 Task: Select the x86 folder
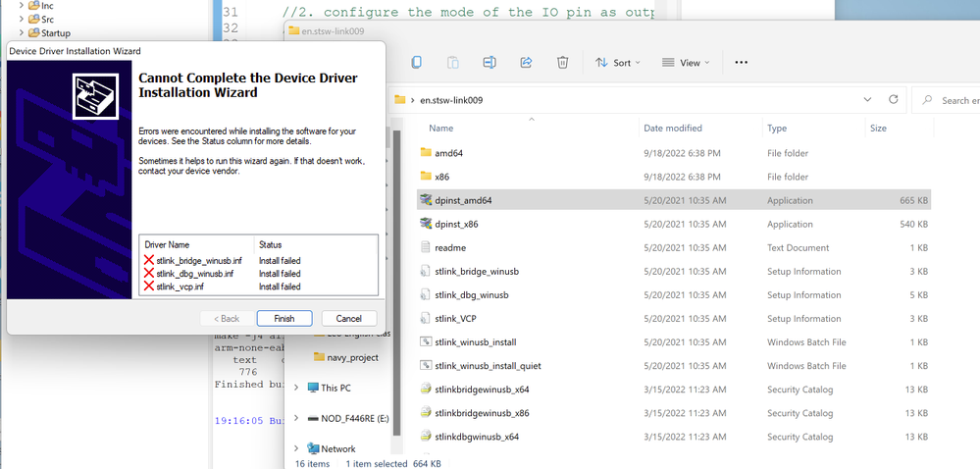pyautogui.click(x=674, y=177)
